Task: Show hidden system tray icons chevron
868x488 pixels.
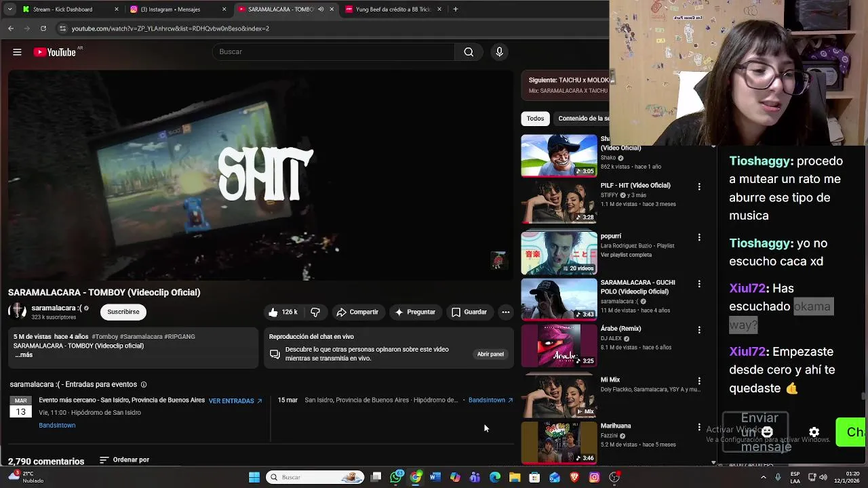Action: click(764, 477)
